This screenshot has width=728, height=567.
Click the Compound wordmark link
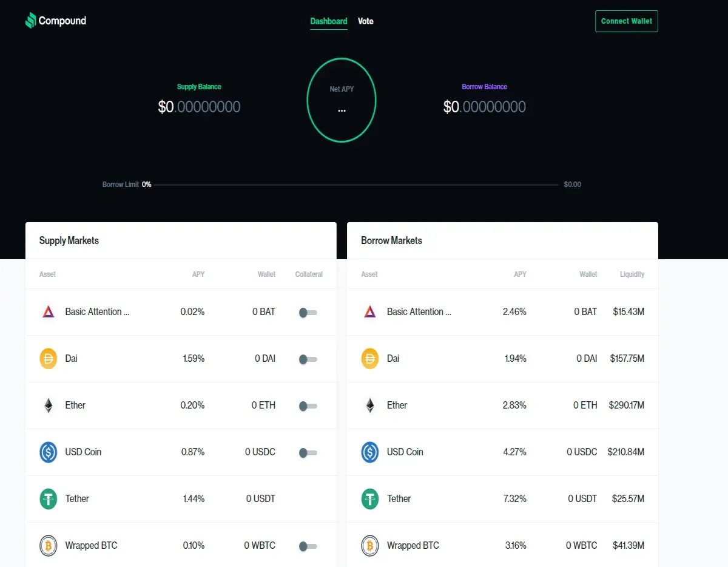click(x=62, y=21)
